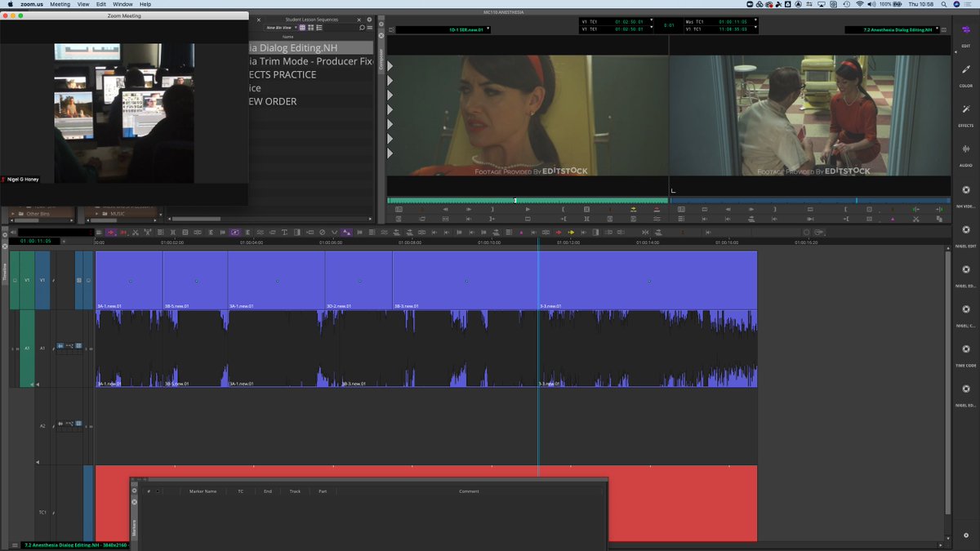Click the yellow Extract/Splice segment arrow in timeline toolbar
Image resolution: width=980 pixels, height=551 pixels.
click(x=571, y=233)
